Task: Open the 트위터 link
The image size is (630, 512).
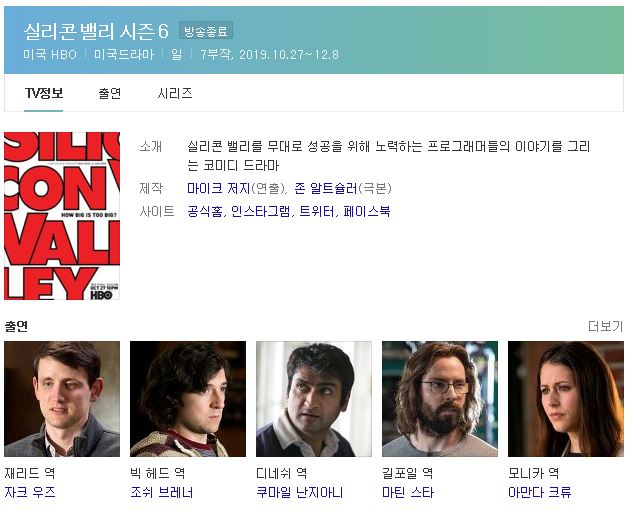Action: point(317,211)
